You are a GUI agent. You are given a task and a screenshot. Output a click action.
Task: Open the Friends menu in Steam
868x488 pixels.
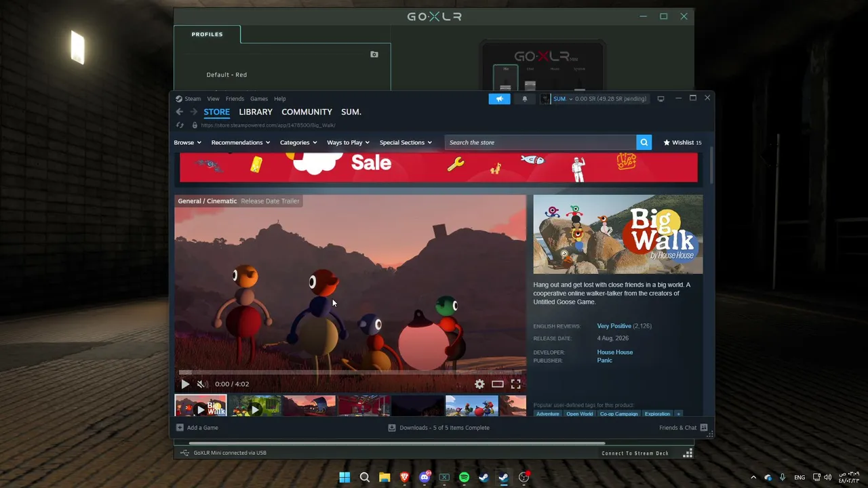pos(235,99)
